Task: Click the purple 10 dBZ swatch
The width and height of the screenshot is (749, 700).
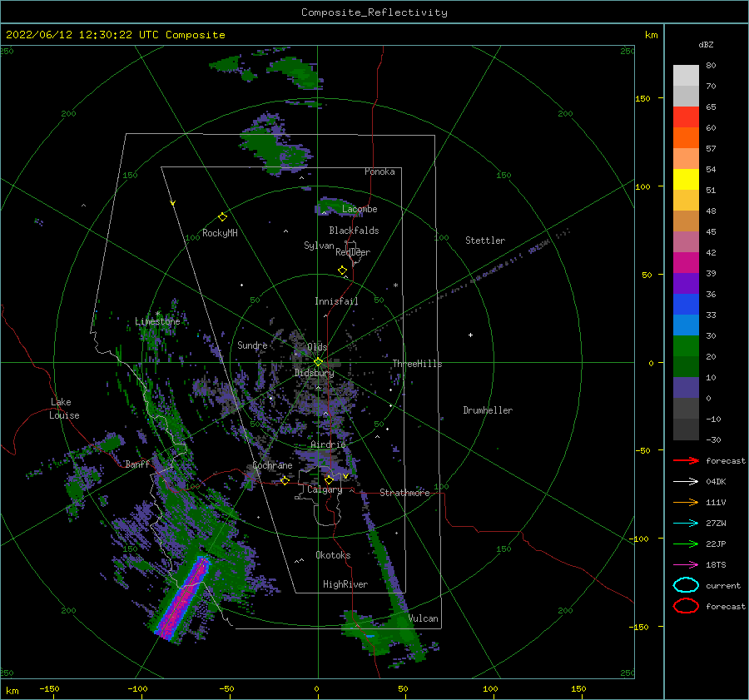Action: [686, 387]
